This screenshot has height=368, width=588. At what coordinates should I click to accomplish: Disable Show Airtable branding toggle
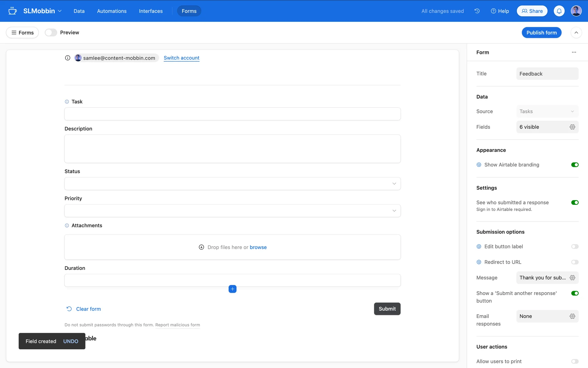(575, 165)
